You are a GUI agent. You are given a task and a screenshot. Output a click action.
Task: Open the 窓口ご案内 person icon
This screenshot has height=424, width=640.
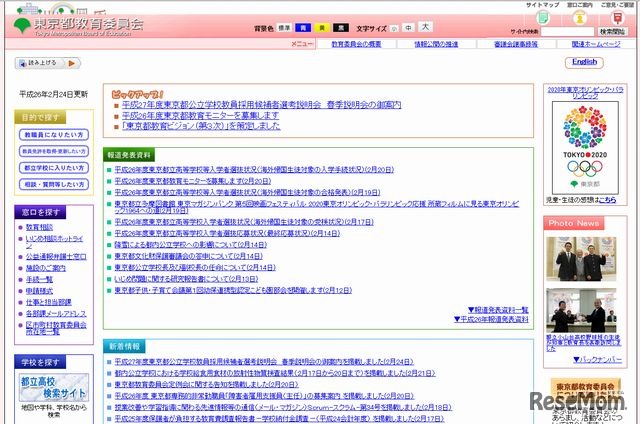pos(580,18)
